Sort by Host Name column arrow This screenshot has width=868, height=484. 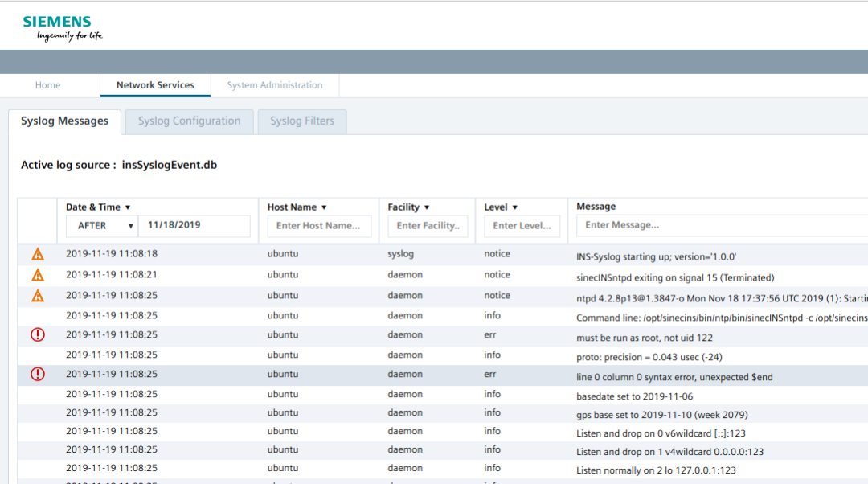point(324,207)
